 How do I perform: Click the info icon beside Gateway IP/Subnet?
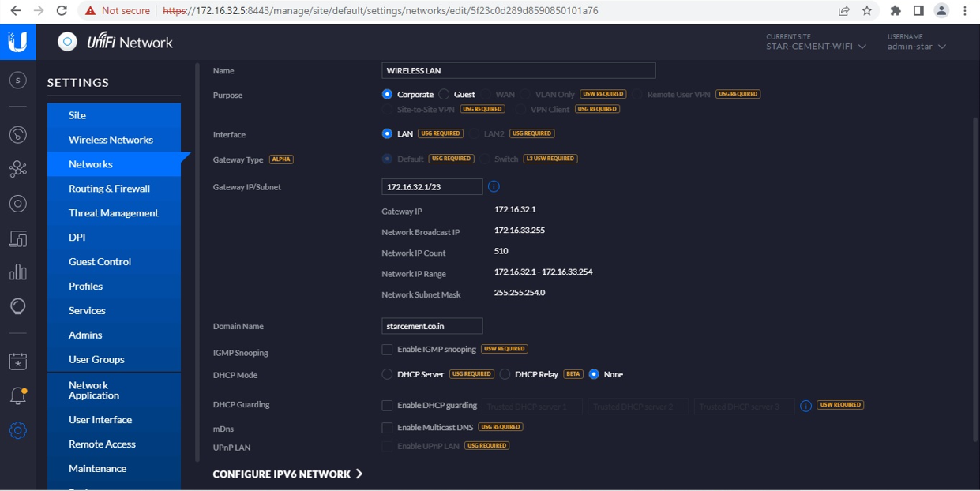[494, 187]
